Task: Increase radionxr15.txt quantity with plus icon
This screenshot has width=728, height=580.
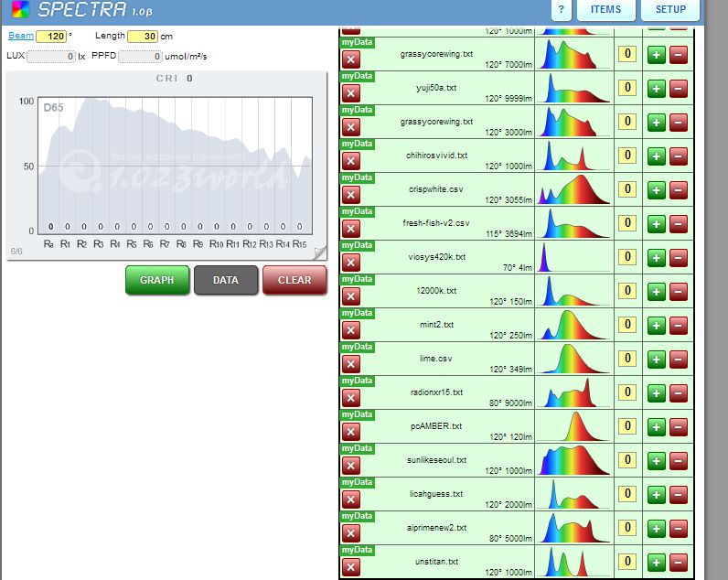Action: pyautogui.click(x=656, y=393)
